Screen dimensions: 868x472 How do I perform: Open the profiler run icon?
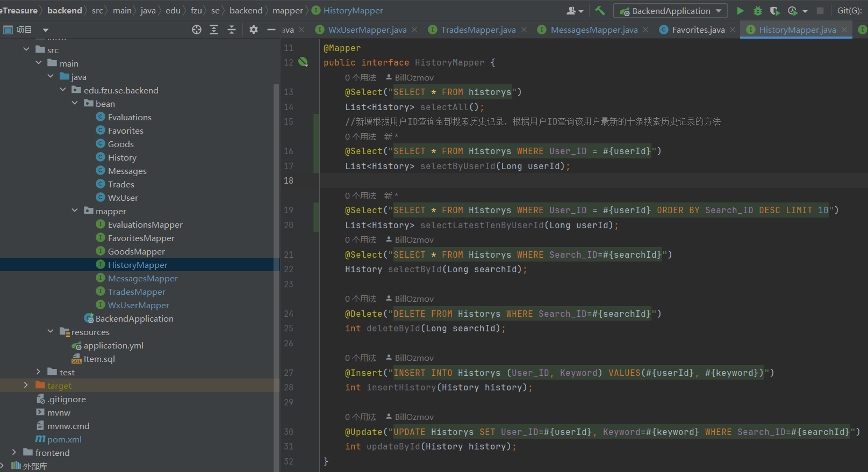pos(792,11)
